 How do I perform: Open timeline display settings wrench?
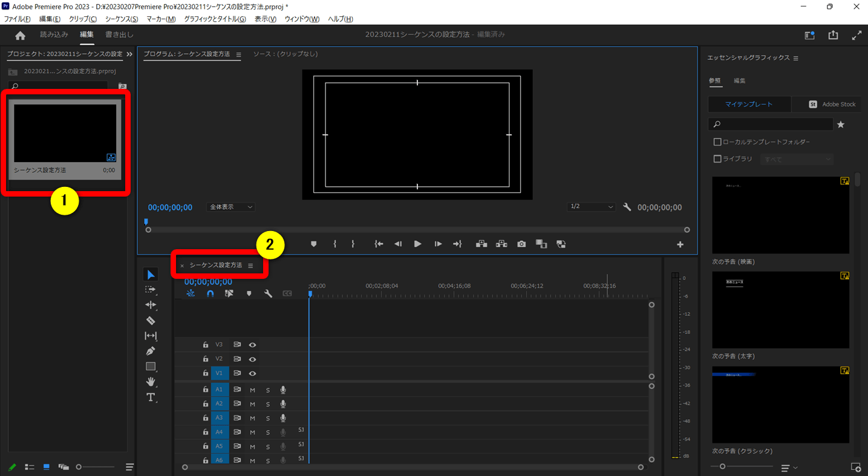268,293
